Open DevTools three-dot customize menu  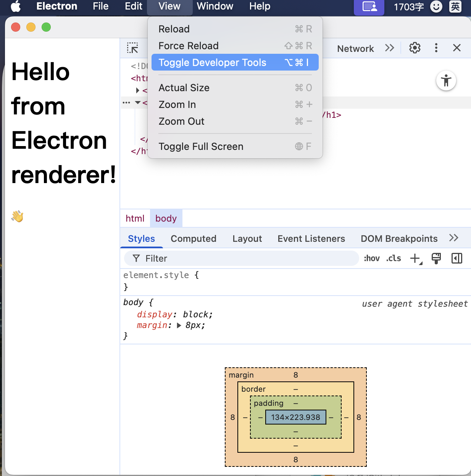pyautogui.click(x=436, y=48)
